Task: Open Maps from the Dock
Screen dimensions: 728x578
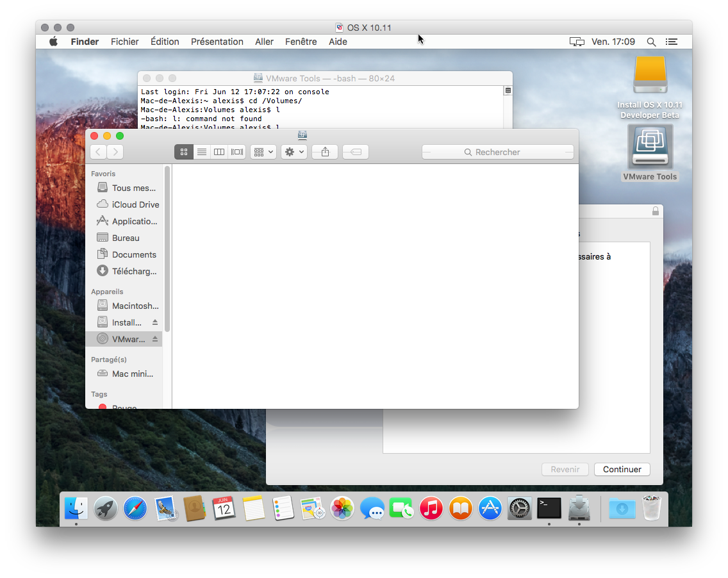Action: (x=313, y=508)
